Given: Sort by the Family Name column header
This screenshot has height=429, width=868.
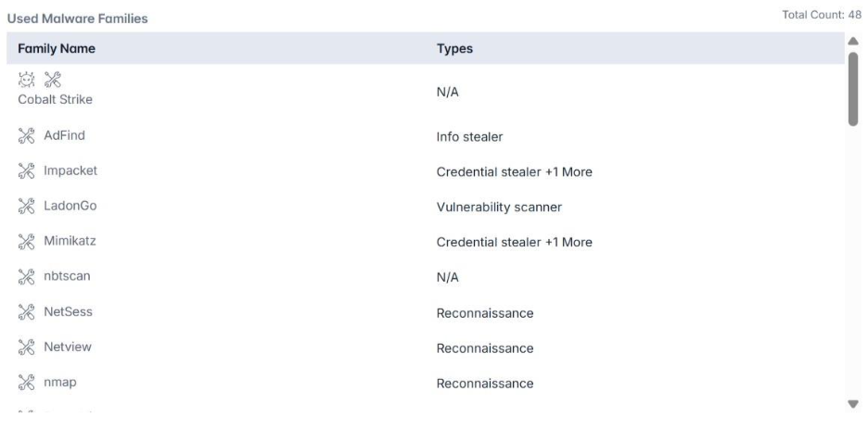Looking at the screenshot, I should point(57,48).
